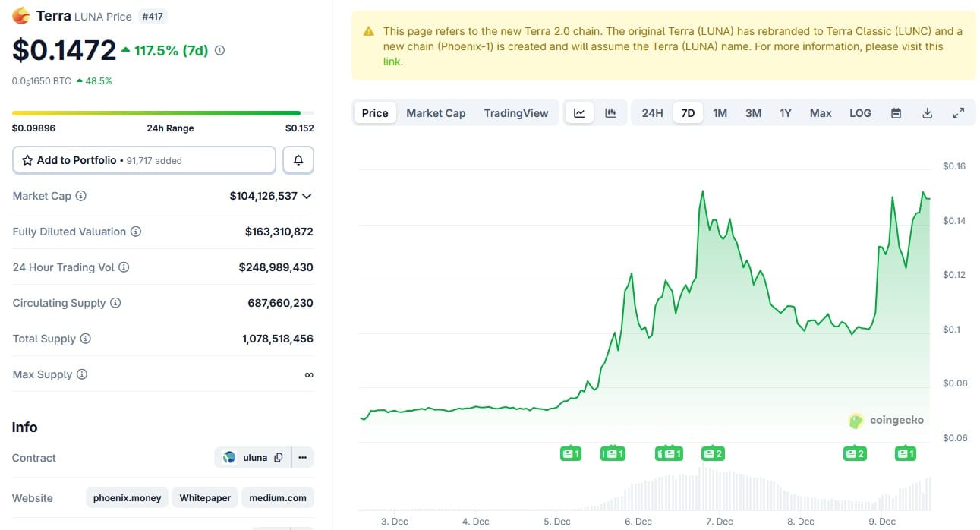Toggle LOG scale on chart
Image resolution: width=980 pixels, height=530 pixels.
(x=860, y=113)
